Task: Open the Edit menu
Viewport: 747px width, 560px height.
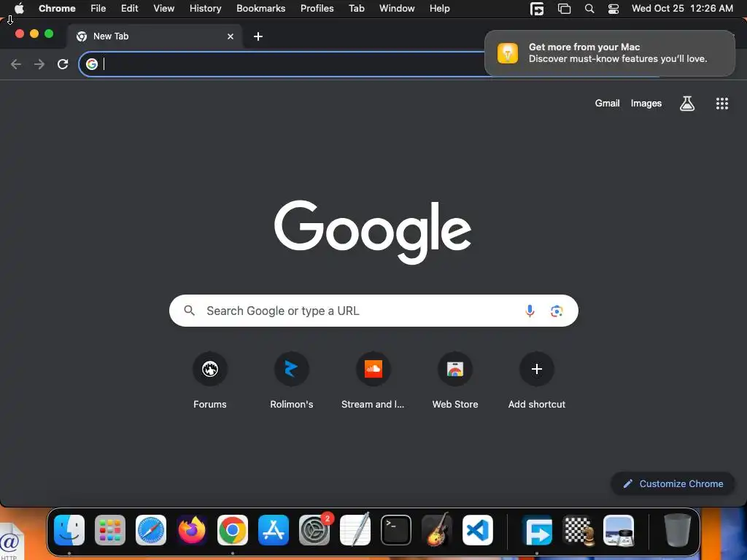Action: (130, 9)
